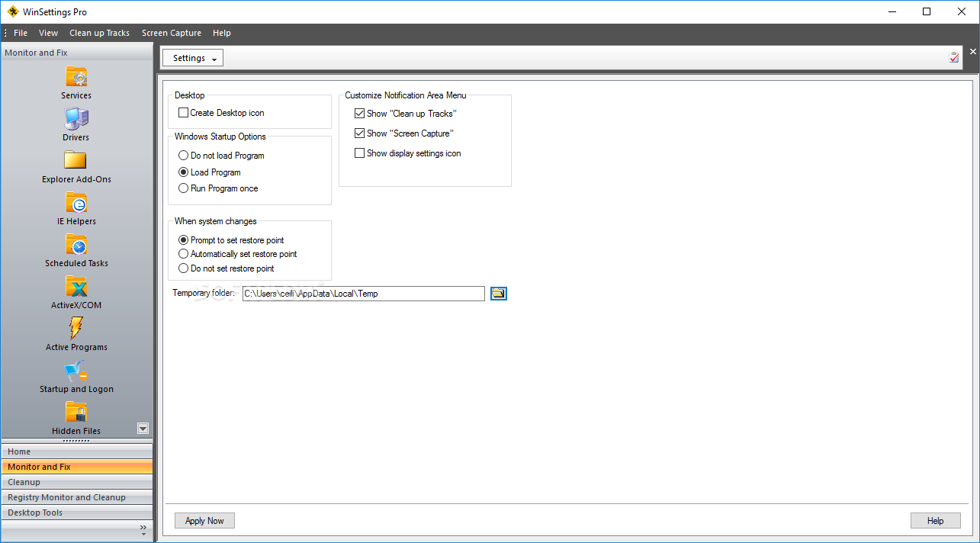Open the View menu
980x543 pixels.
[x=49, y=33]
